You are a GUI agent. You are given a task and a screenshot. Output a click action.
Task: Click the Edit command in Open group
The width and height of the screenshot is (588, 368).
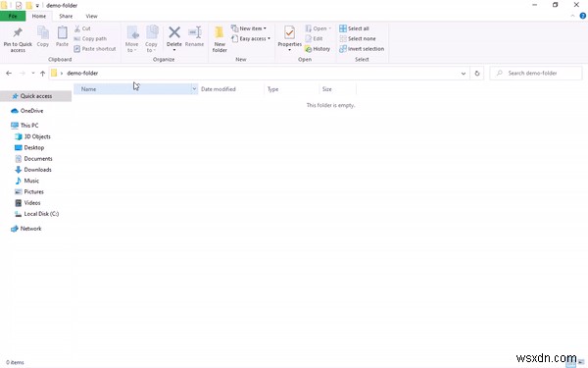point(314,38)
